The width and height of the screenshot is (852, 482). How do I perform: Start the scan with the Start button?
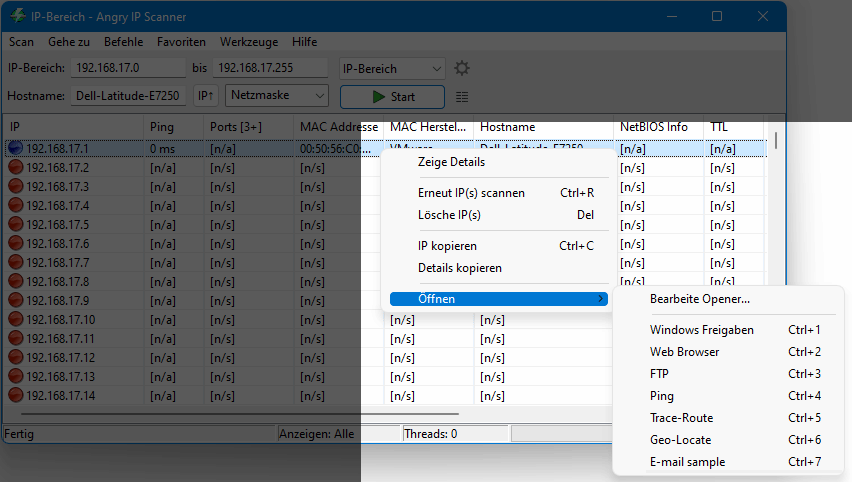(392, 97)
